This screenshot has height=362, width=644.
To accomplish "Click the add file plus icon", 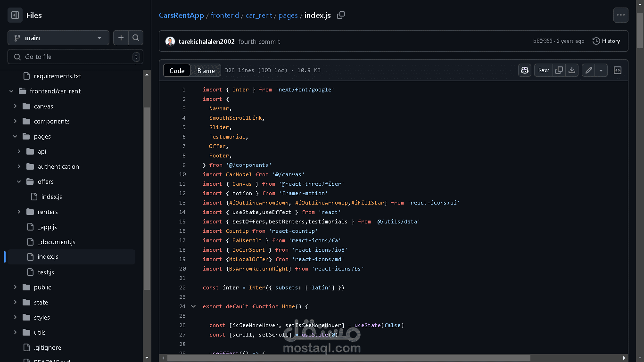I will [x=121, y=38].
